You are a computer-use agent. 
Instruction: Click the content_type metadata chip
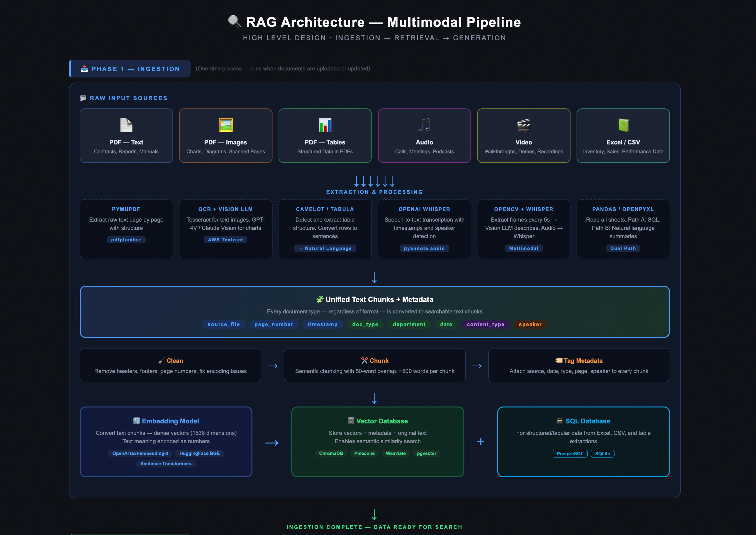486,325
